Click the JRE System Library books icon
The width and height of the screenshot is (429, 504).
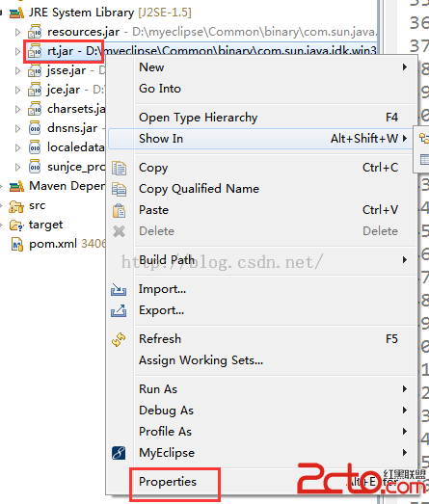pos(16,13)
